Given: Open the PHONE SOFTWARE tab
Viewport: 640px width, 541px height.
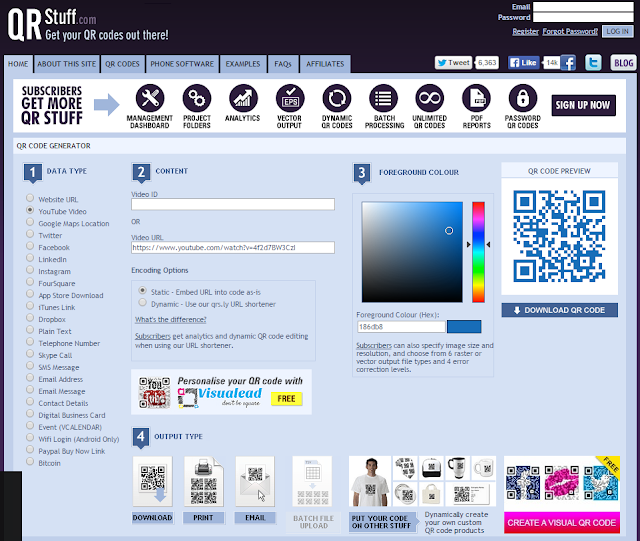Looking at the screenshot, I should [x=182, y=64].
